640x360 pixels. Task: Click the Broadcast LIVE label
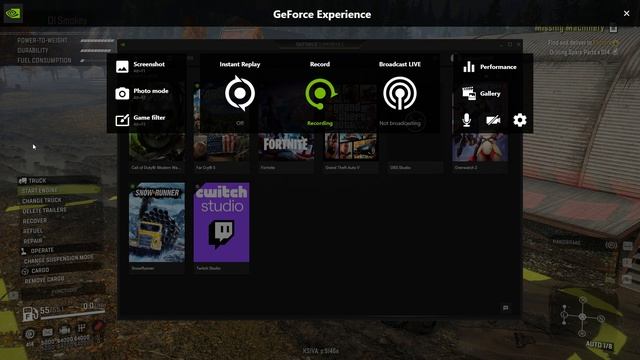click(400, 64)
